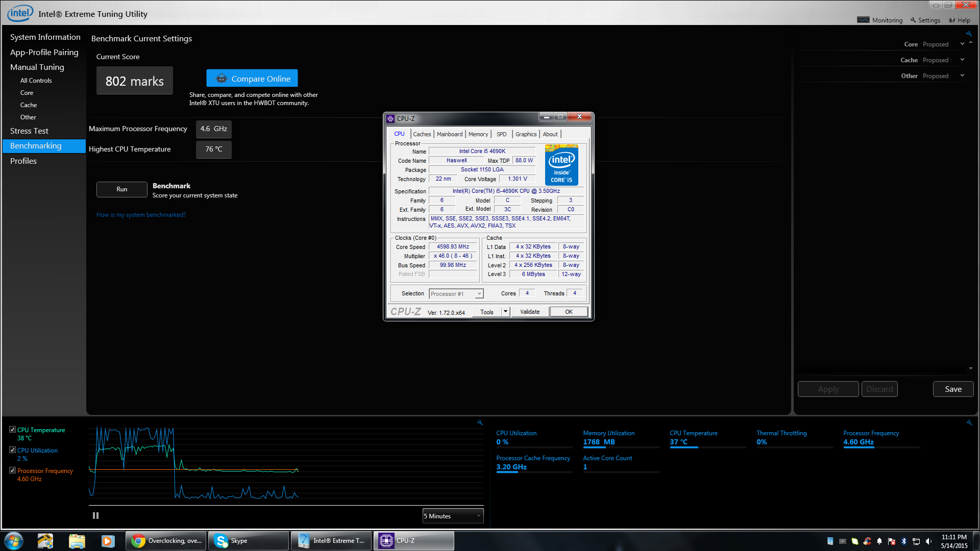Expand the Cache proposed settings chevron
980x551 pixels.
[x=963, y=60]
